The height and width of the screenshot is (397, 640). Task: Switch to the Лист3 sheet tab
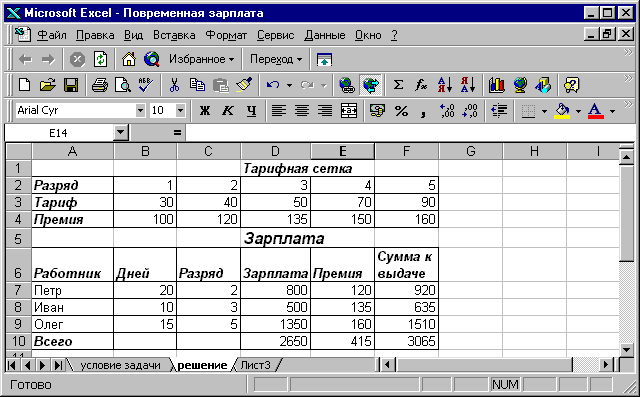coord(255,365)
